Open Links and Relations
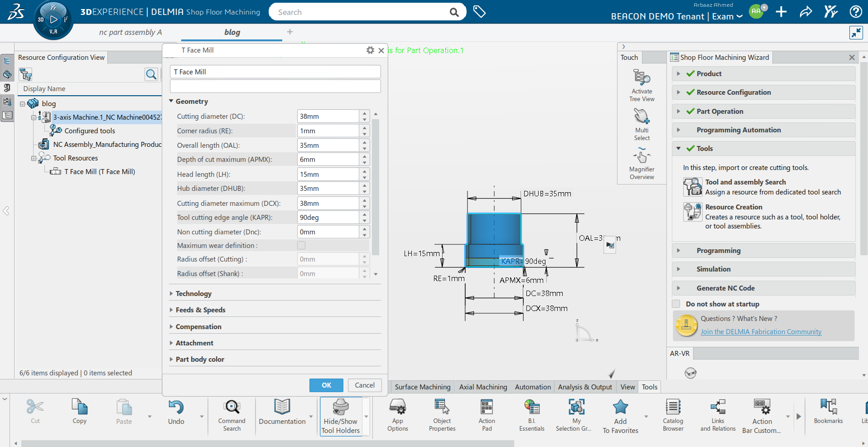 (718, 415)
